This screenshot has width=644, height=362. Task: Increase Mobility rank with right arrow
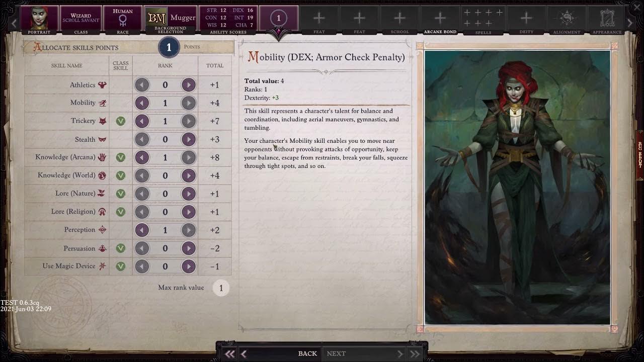(188, 103)
